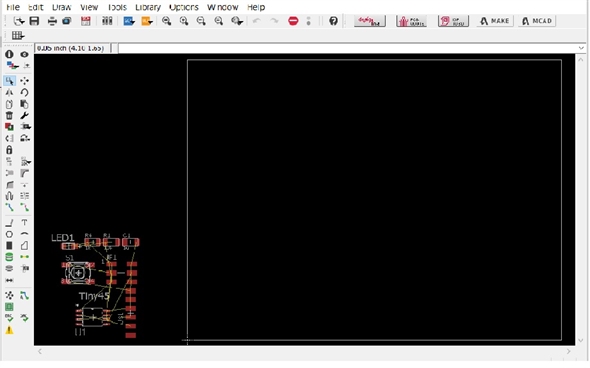Open the Window menu
The width and height of the screenshot is (590, 368).
pos(222,7)
